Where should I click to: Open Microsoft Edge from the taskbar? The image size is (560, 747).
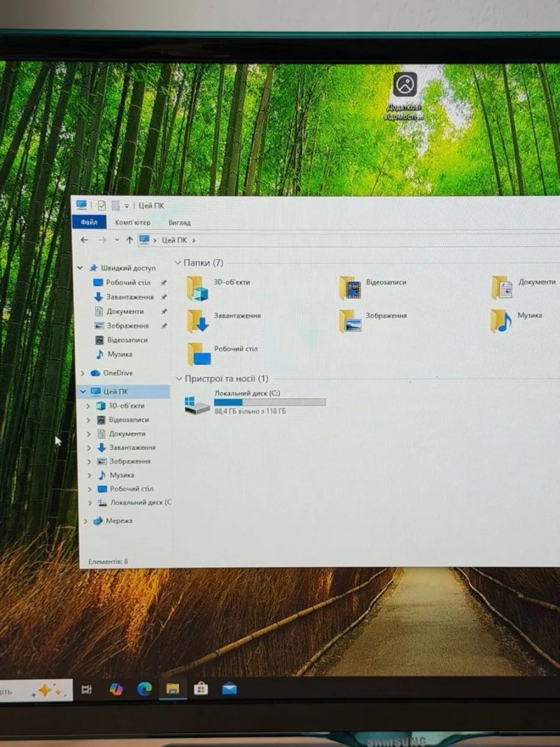coord(144,689)
